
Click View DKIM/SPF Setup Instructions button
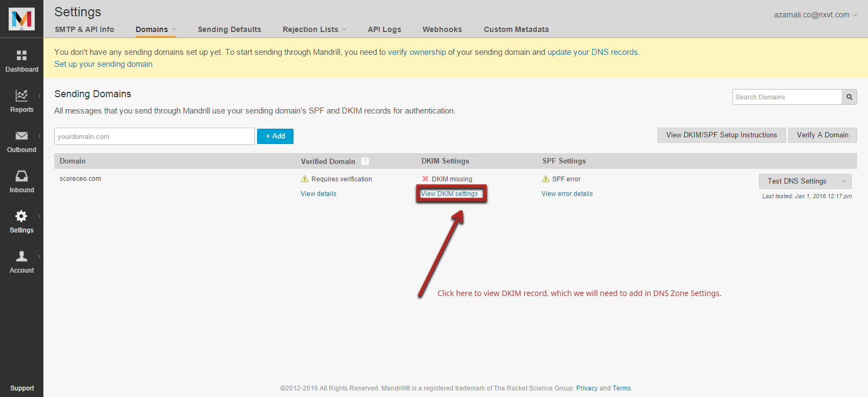tap(722, 135)
